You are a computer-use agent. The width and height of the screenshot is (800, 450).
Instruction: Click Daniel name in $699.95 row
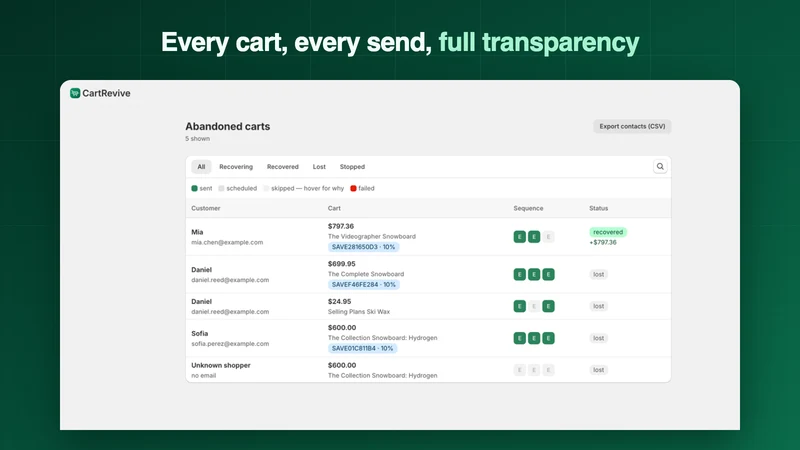pyautogui.click(x=202, y=270)
